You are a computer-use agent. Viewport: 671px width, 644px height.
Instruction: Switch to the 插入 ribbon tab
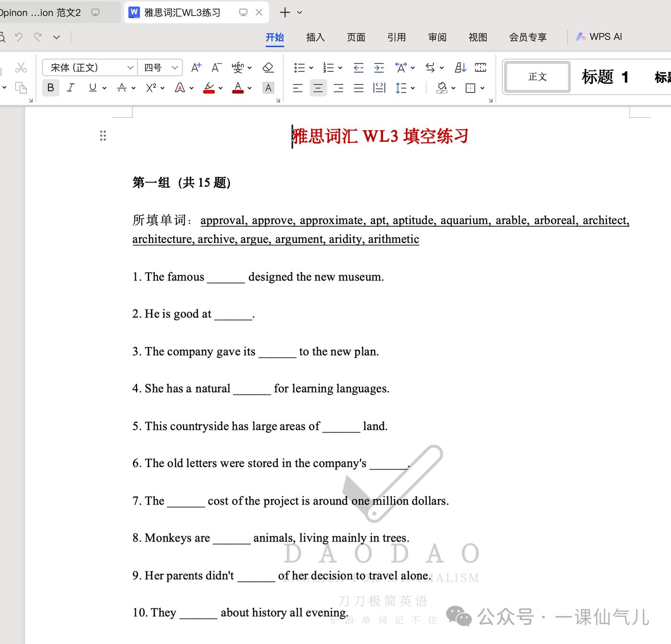[x=315, y=37]
